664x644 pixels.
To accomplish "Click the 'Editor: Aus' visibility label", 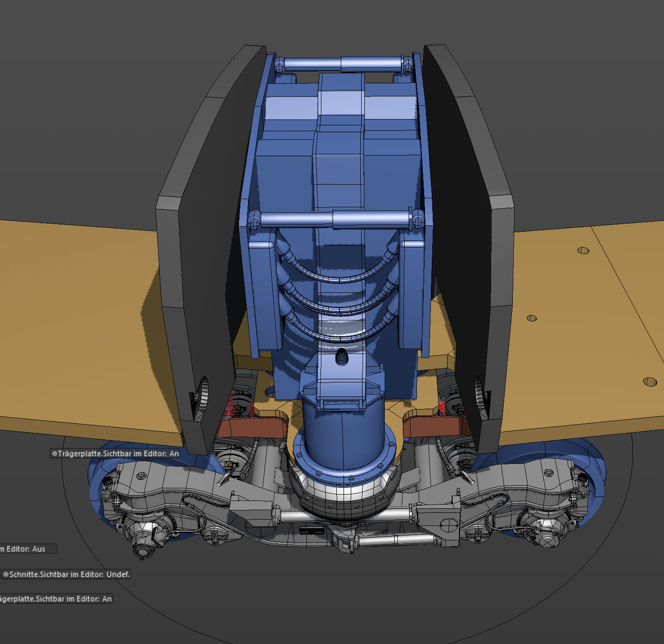I will [26, 549].
